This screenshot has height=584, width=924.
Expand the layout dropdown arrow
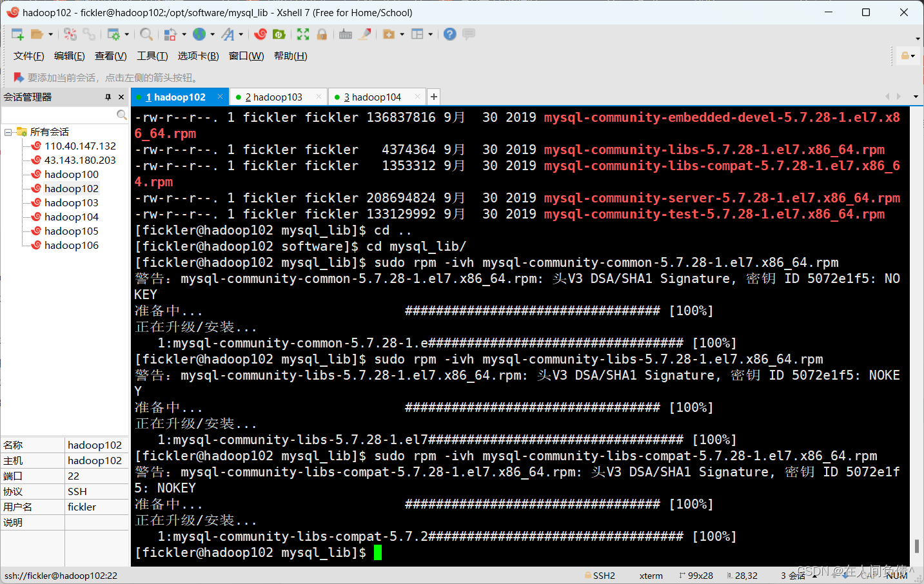(x=430, y=34)
